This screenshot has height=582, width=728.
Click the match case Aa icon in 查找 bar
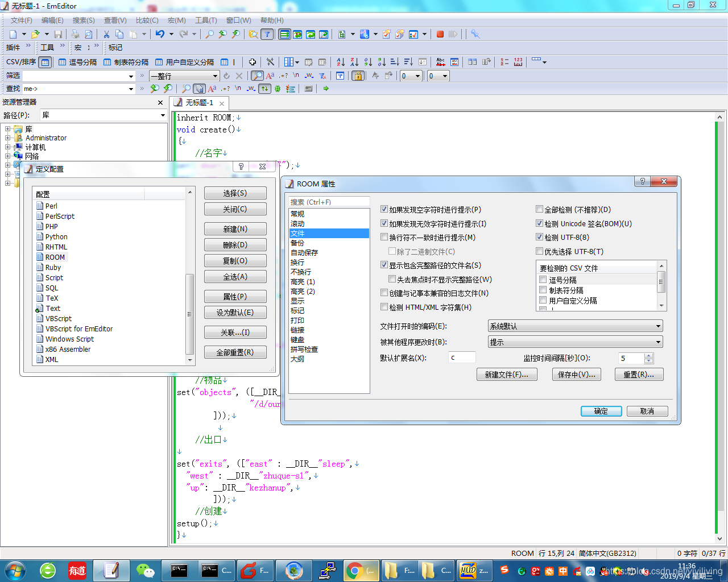coord(212,89)
